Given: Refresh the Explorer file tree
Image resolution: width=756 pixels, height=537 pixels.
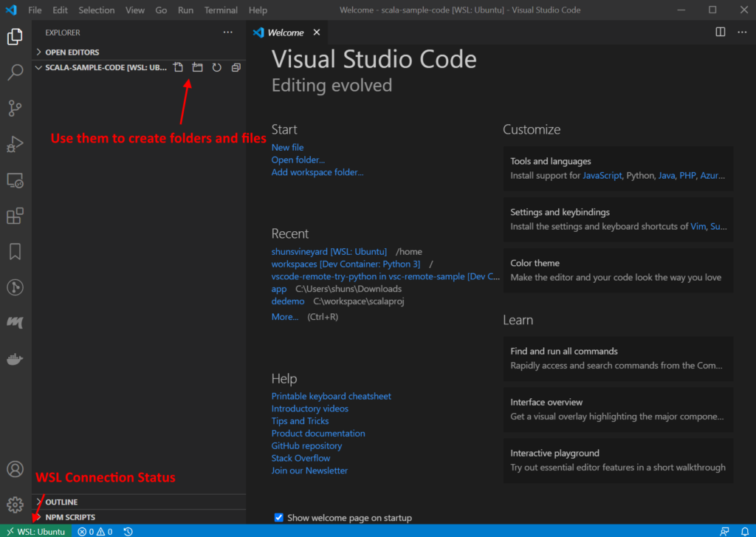Looking at the screenshot, I should 216,67.
